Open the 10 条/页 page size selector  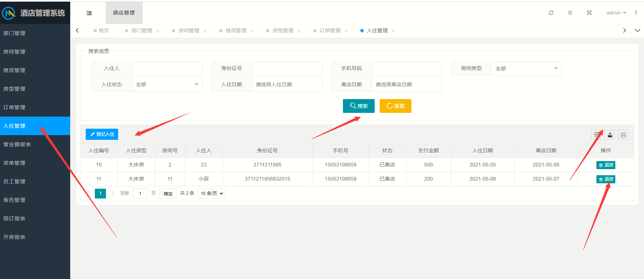211,193
